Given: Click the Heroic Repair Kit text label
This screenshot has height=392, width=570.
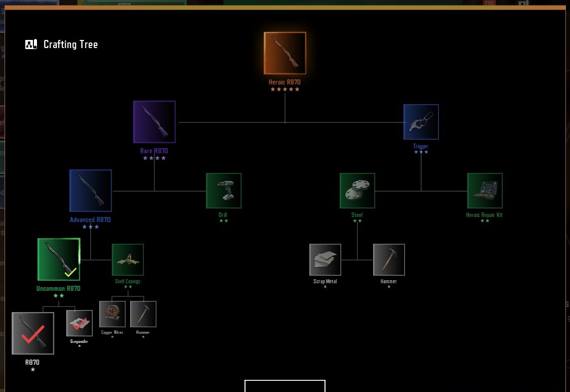Looking at the screenshot, I should point(484,215).
